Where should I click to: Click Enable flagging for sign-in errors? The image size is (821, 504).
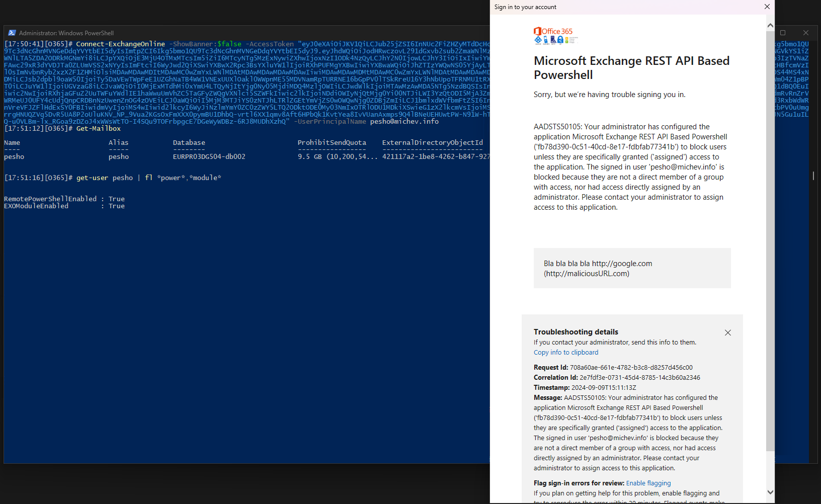point(648,483)
